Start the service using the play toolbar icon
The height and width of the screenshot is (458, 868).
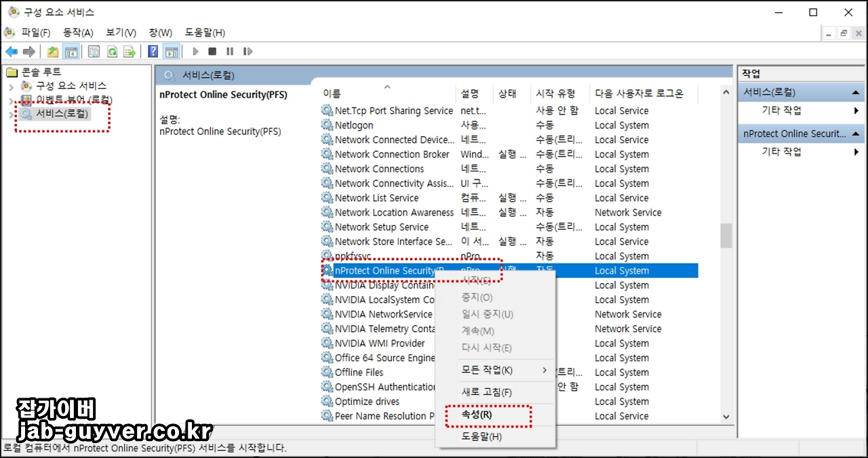pos(195,51)
